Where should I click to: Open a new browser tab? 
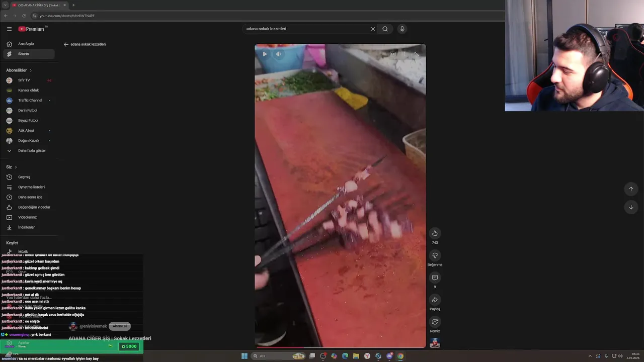73,5
